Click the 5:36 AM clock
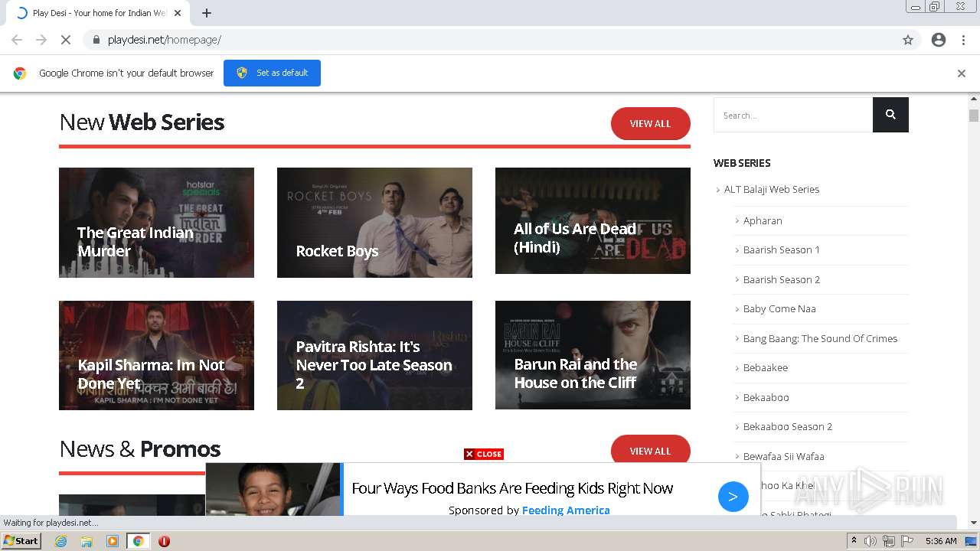The width and height of the screenshot is (980, 551). pyautogui.click(x=941, y=541)
